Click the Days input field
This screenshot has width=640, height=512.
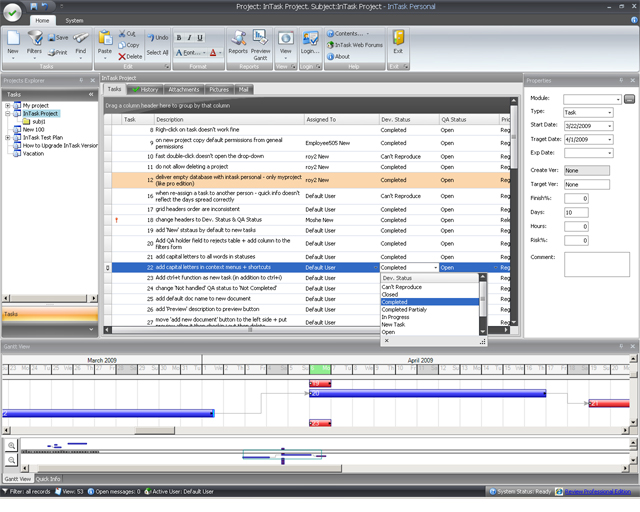coord(576,212)
